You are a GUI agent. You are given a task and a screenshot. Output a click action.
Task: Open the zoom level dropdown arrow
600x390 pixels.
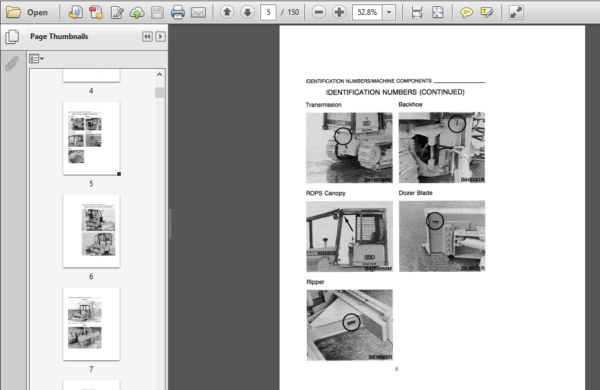(389, 12)
